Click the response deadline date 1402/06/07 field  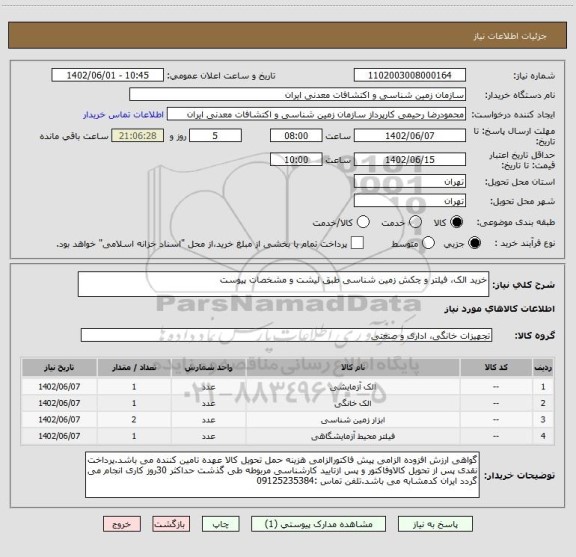pyautogui.click(x=410, y=136)
